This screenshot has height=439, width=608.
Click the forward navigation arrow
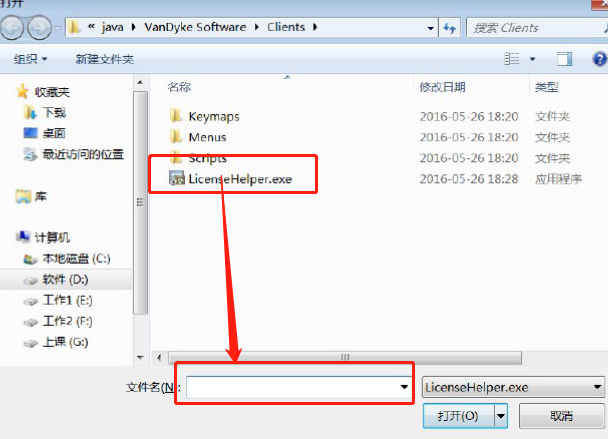pyautogui.click(x=40, y=28)
